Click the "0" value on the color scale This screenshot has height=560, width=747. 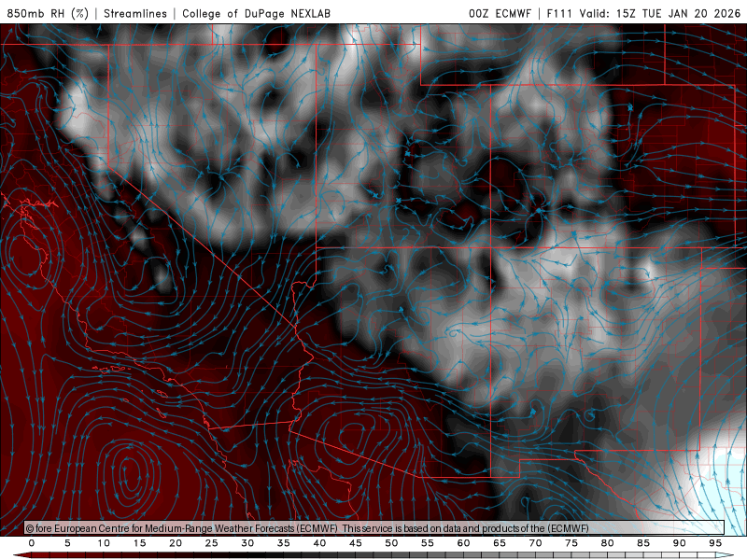coord(32,543)
